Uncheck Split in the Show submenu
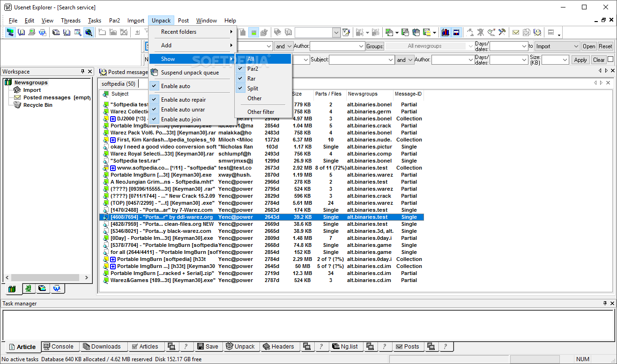The height and width of the screenshot is (364, 617). pos(263,89)
